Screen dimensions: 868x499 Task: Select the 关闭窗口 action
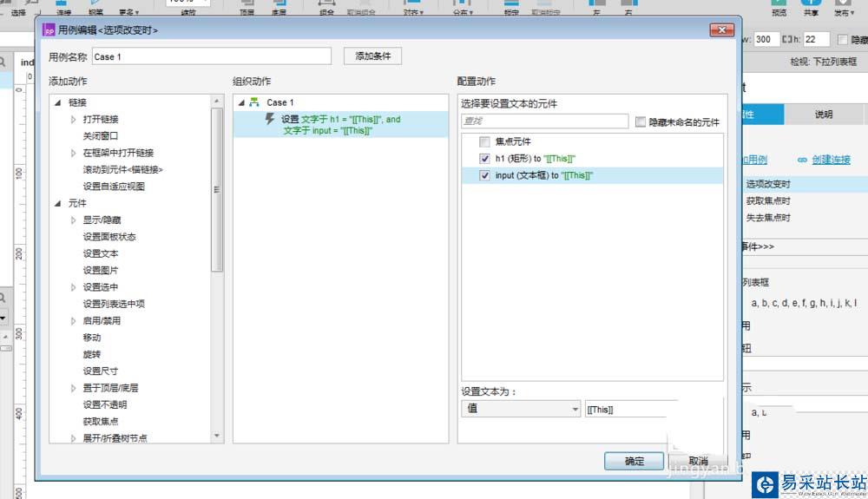pos(100,136)
